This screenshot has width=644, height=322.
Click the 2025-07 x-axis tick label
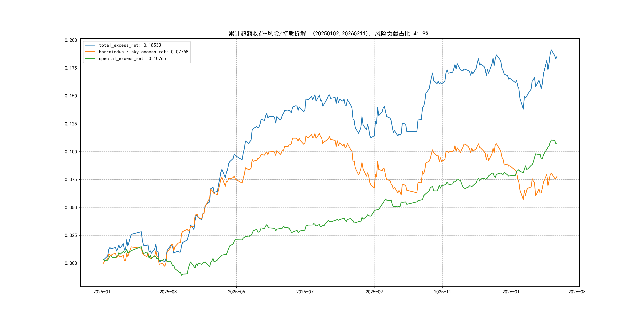tap(305, 292)
